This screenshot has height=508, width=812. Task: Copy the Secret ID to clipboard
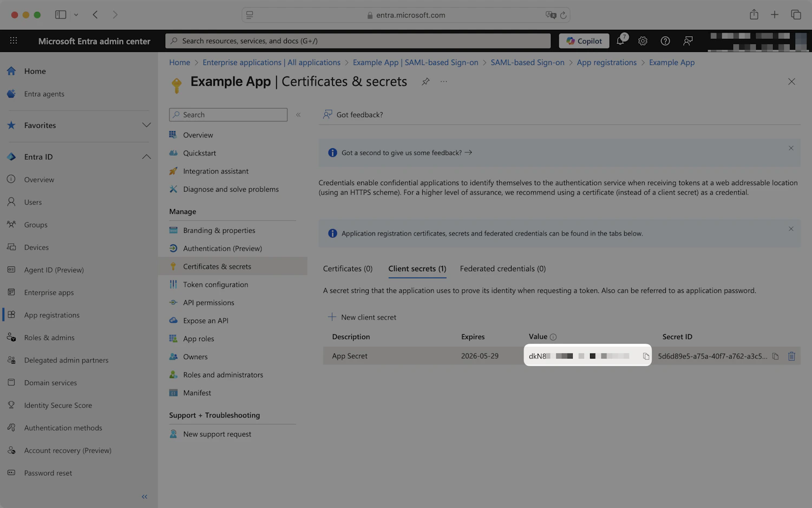point(775,356)
